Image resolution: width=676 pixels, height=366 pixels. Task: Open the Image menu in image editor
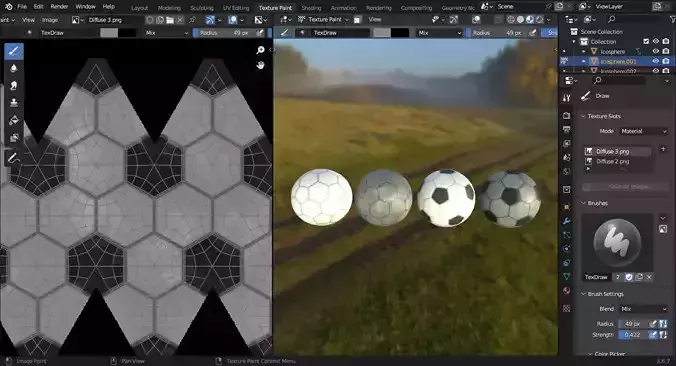[x=50, y=20]
